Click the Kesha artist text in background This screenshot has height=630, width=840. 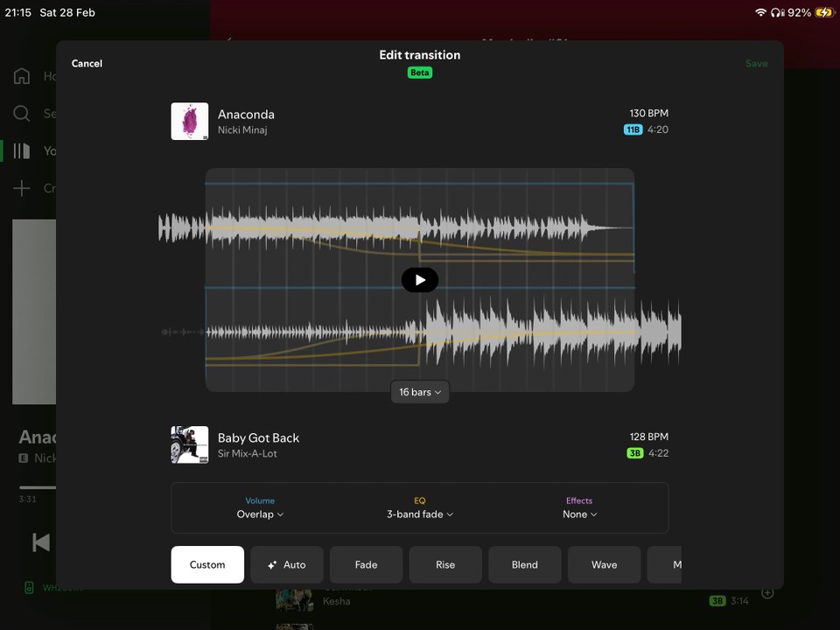[336, 601]
